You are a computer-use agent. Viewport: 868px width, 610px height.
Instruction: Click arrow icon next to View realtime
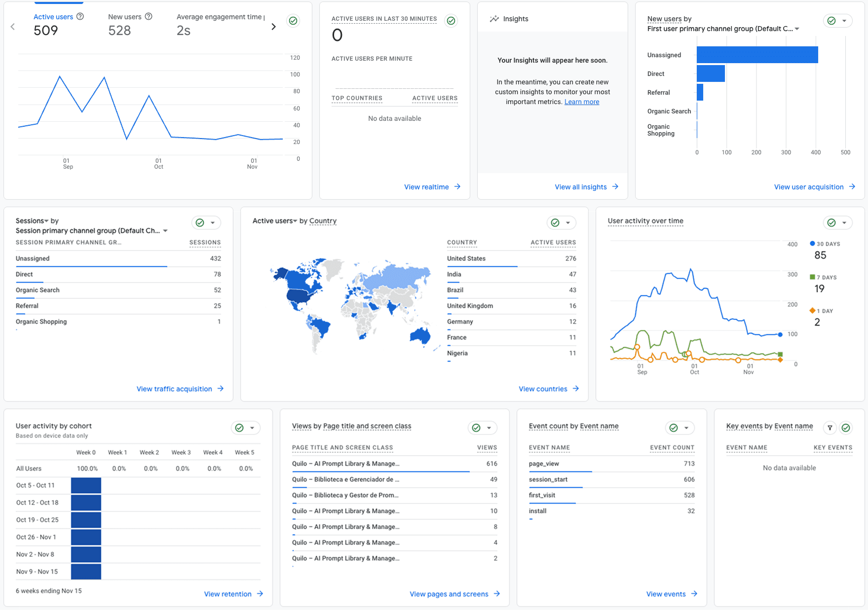click(x=457, y=187)
